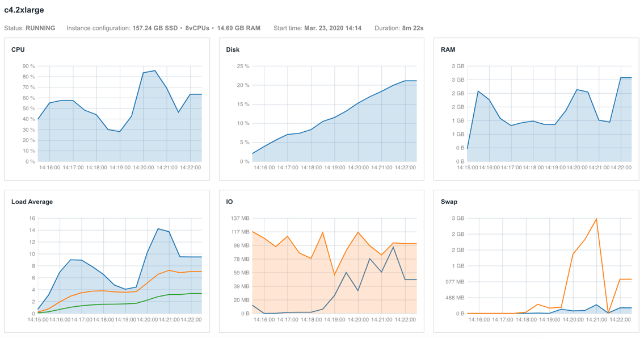Image resolution: width=644 pixels, height=338 pixels.
Task: Click the 14:18:00 label on IO chart
Action: [311, 320]
